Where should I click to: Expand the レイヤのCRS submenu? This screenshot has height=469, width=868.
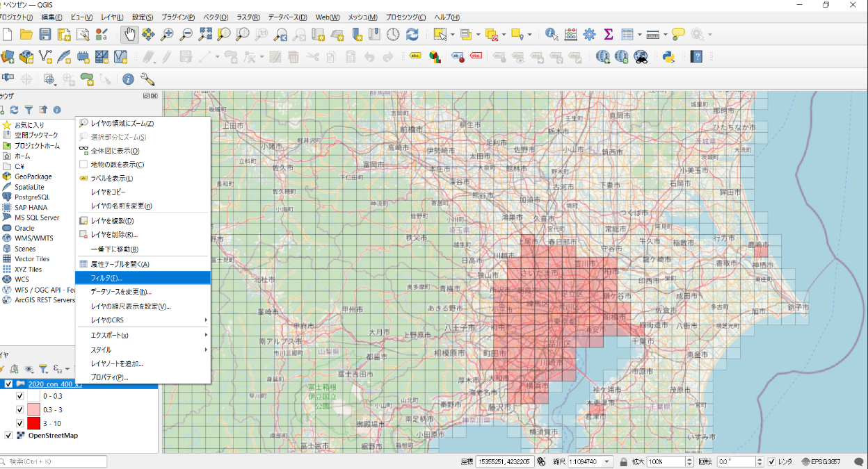[143, 320]
